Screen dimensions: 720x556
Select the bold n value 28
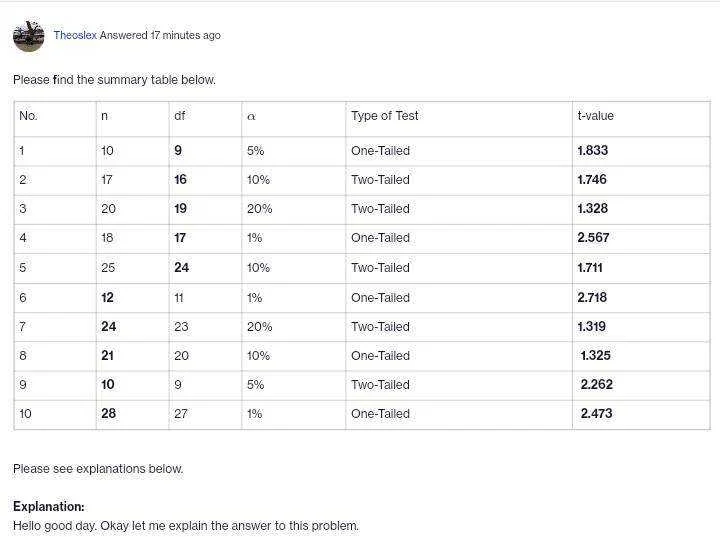(x=108, y=413)
